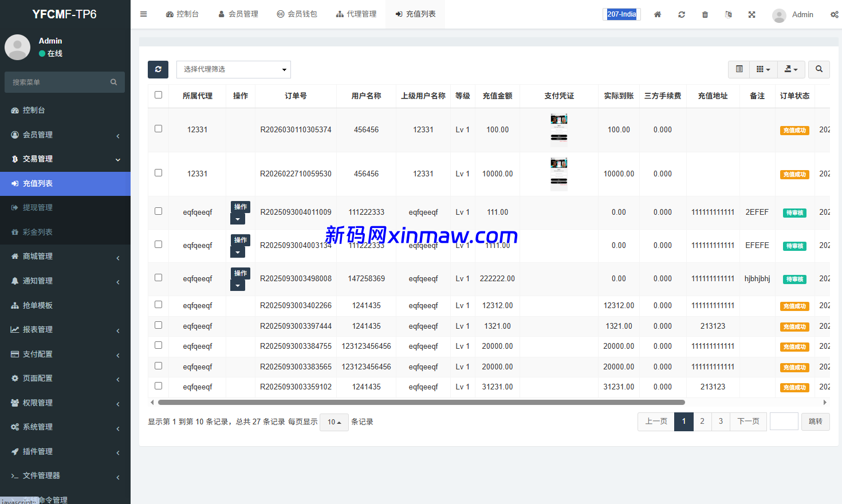Check the select-all checkbox in table header
This screenshot has width=842, height=504.
(x=159, y=95)
